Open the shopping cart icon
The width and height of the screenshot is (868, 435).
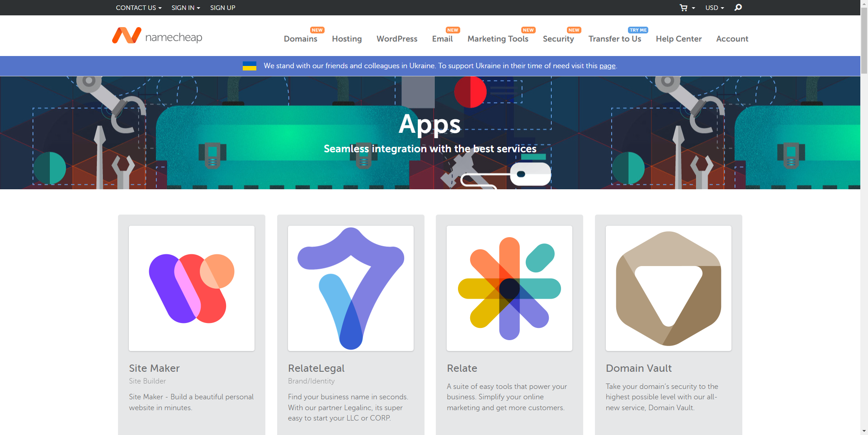[x=684, y=8]
